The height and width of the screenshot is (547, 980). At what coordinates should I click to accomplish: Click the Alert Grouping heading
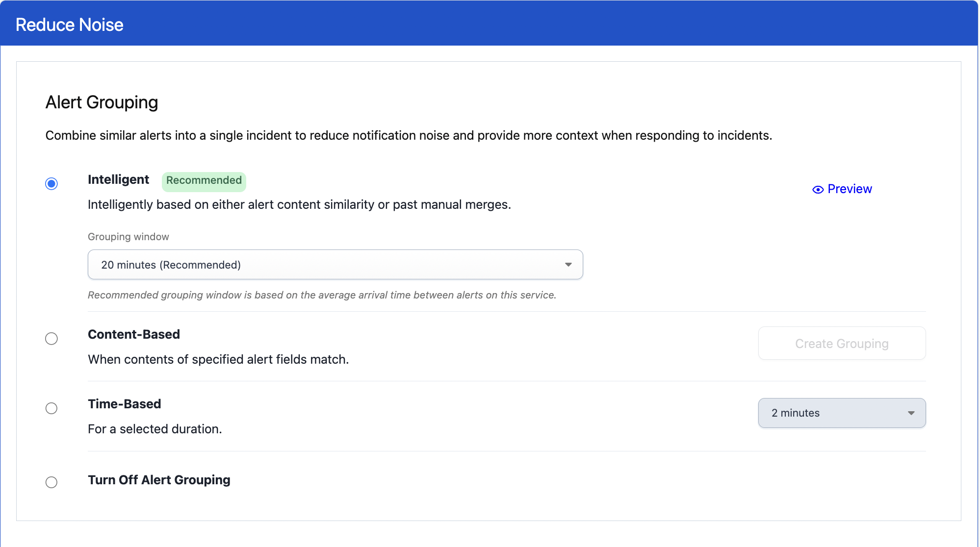tap(102, 102)
